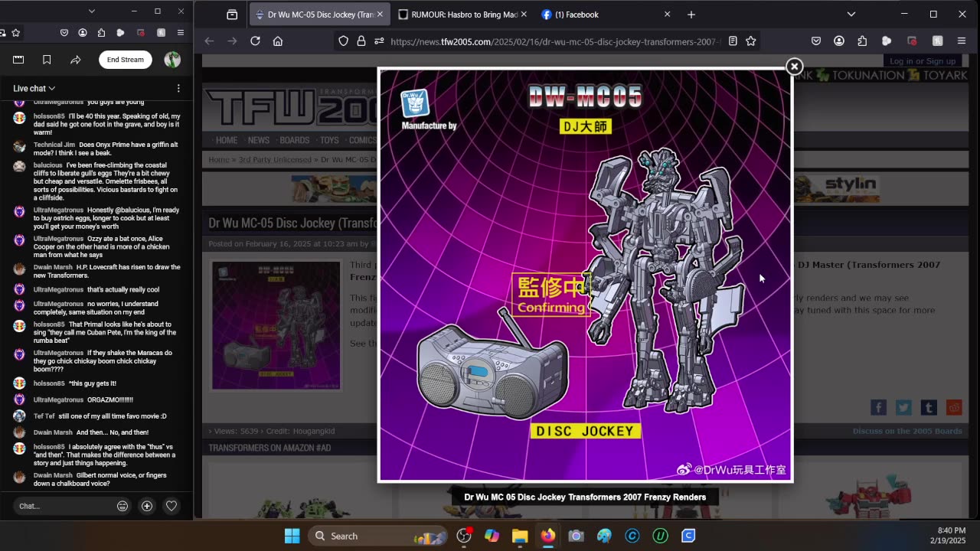Send a heart reaction in chat
This screenshot has height=551, width=980.
[171, 506]
